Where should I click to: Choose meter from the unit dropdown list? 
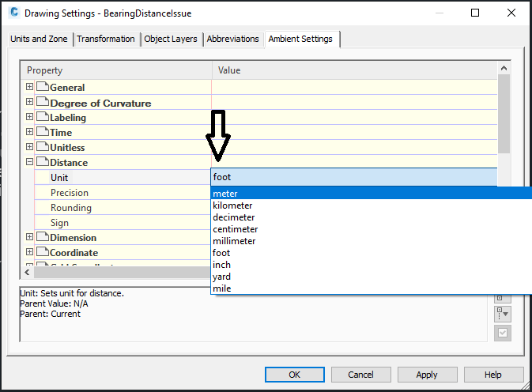coord(225,194)
